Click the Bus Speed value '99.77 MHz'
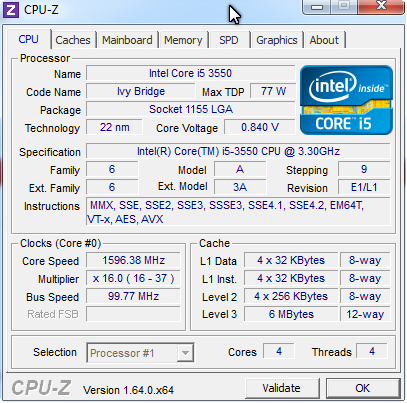The height and width of the screenshot is (403, 407). (x=133, y=296)
